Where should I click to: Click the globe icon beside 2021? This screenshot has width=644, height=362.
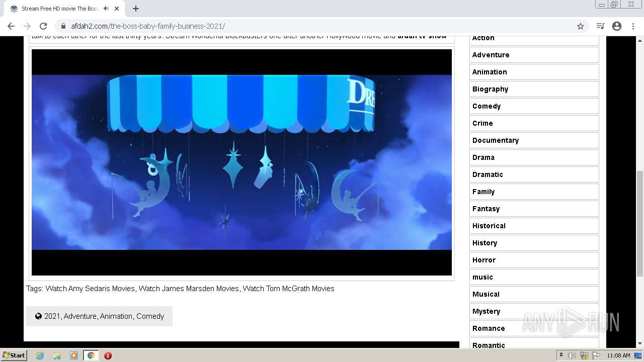[x=38, y=316]
